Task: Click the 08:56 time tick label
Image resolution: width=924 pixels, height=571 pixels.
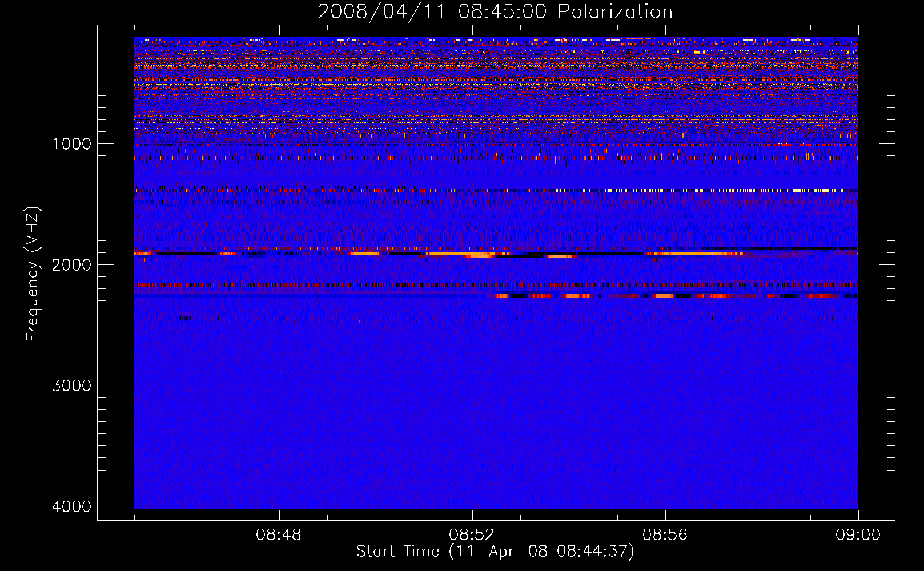Action: [665, 535]
